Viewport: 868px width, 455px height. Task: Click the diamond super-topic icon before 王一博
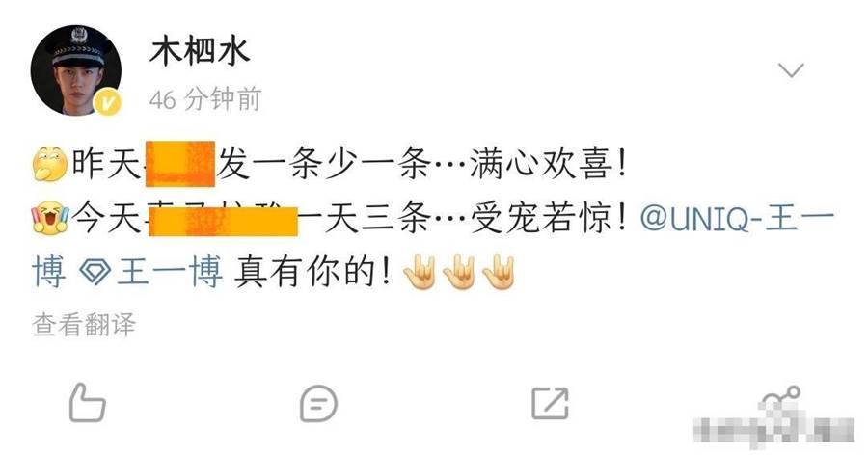(x=95, y=271)
